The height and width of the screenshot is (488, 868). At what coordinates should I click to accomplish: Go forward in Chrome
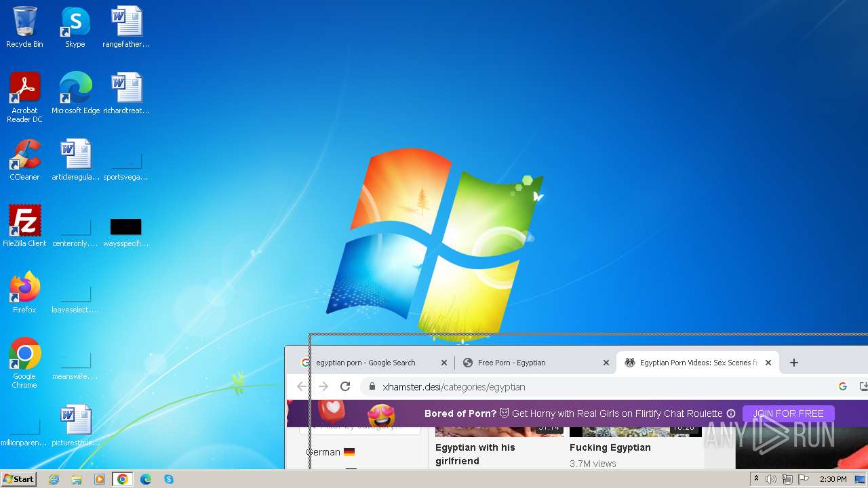point(323,386)
